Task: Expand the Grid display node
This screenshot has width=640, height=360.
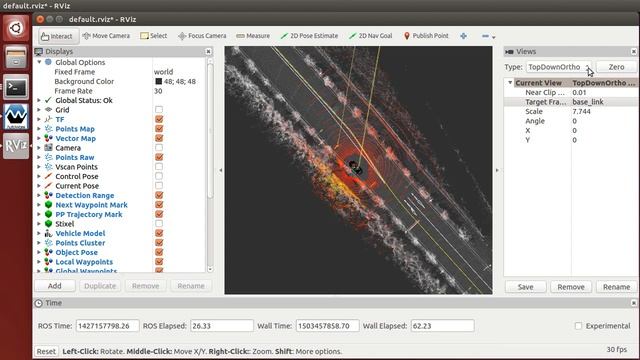Action: click(x=39, y=109)
